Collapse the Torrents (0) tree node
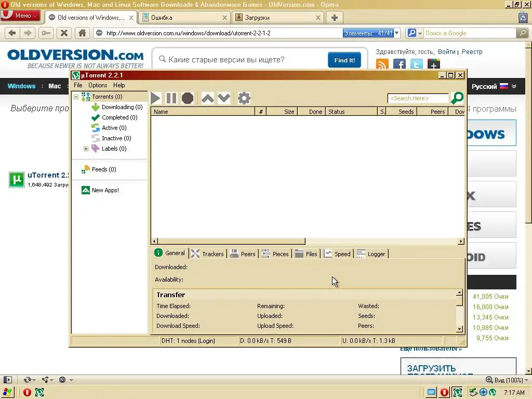Screen dimensions: 532x399 click(x=76, y=97)
